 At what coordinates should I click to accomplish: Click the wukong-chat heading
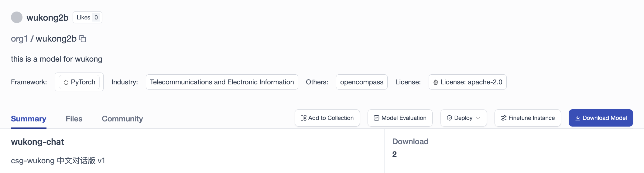(x=37, y=142)
